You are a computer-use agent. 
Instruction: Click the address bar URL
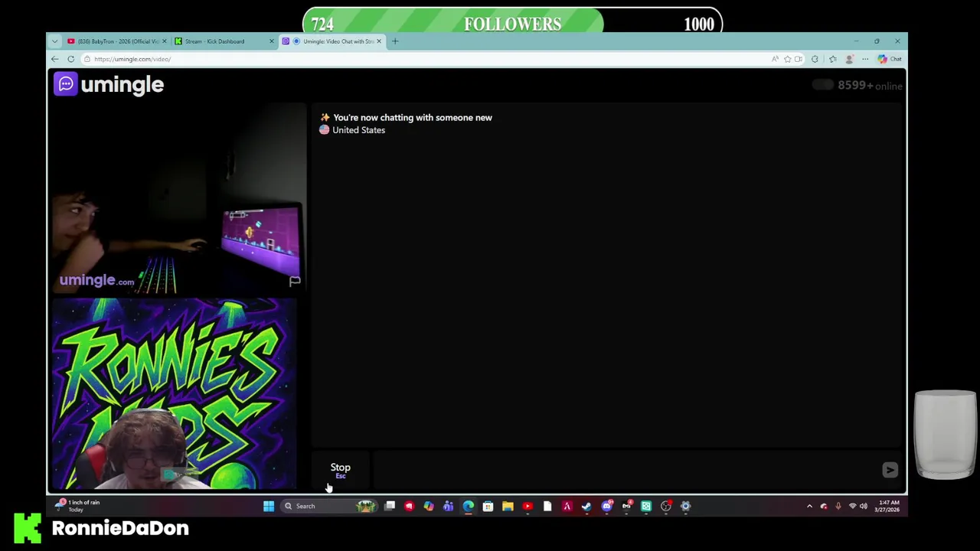[132, 59]
